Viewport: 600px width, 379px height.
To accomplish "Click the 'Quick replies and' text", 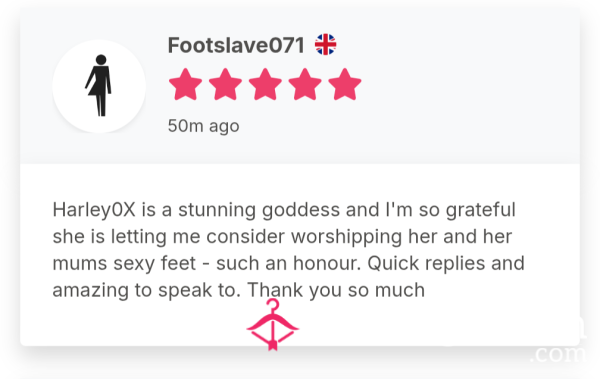I will coord(446,263).
